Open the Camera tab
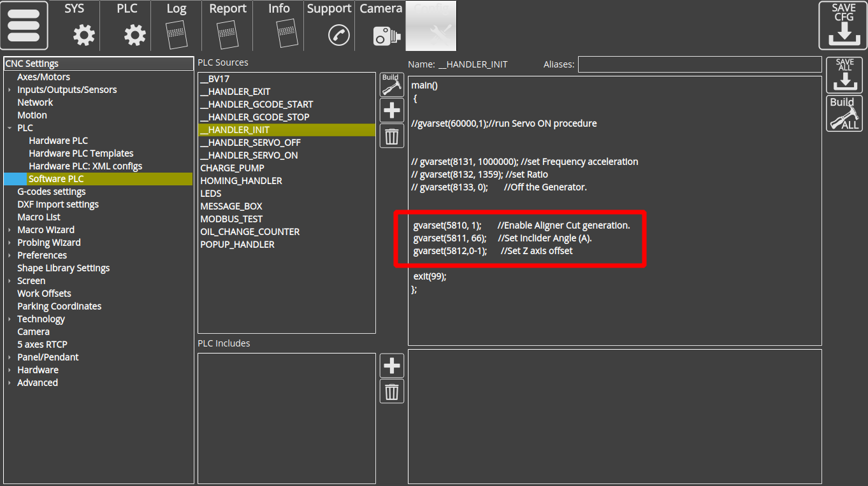The image size is (868, 486). coord(380,25)
